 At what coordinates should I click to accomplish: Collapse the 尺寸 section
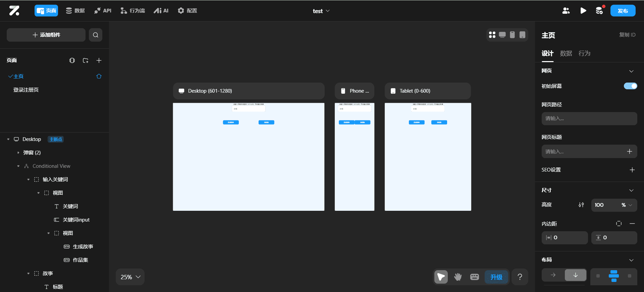pyautogui.click(x=631, y=190)
